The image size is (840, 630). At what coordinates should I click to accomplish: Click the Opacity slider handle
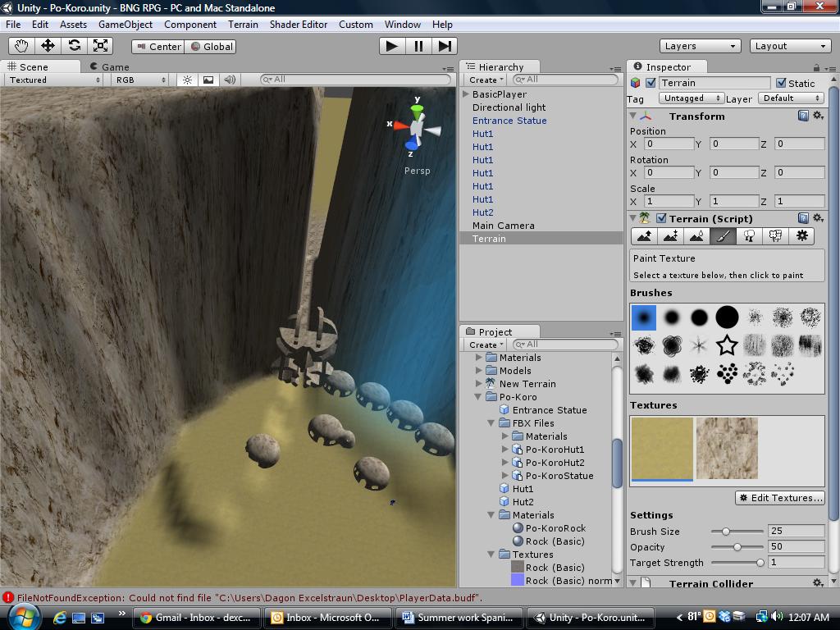[x=737, y=547]
